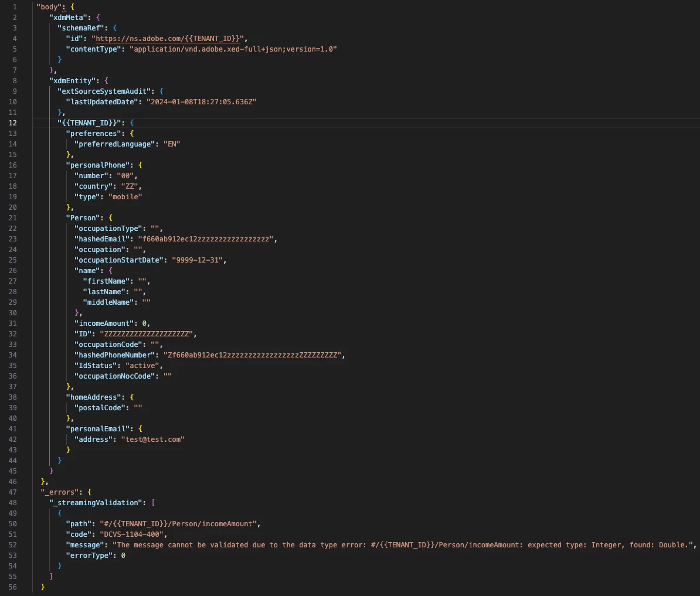
Task: Click the "preferences" key
Action: (93, 134)
